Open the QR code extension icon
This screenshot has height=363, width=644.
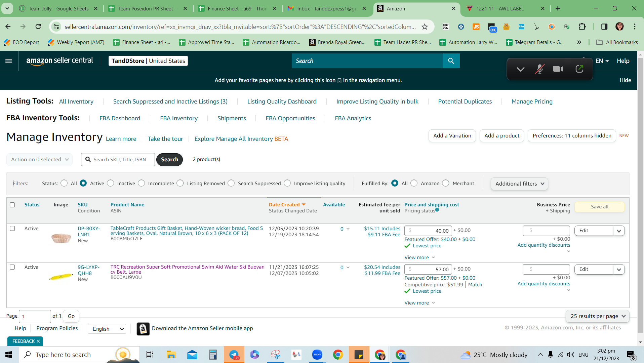pos(446,27)
